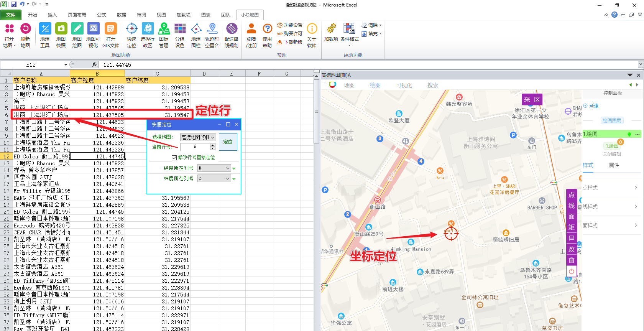Open the 选择地图 combo box 高德地图[侧]
Viewport: 644px width, 331px height.
pyautogui.click(x=198, y=137)
